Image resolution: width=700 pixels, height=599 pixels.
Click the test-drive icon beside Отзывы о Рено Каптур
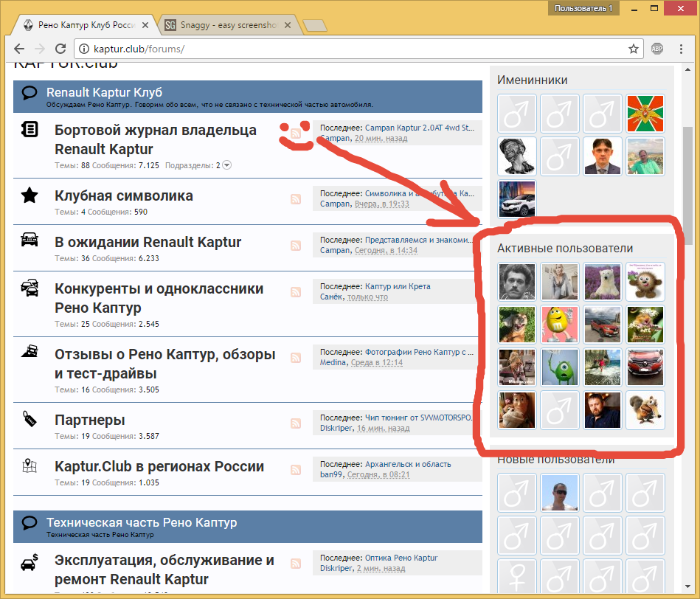pyautogui.click(x=30, y=351)
